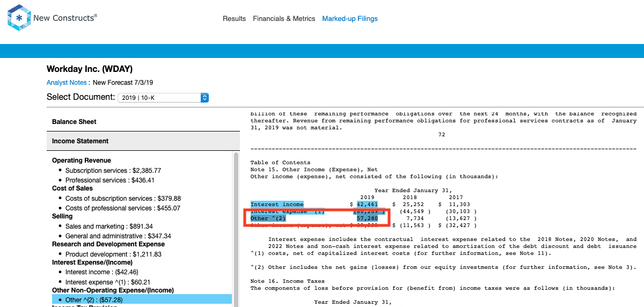Click the sidebar vertical scrollbar
The image size is (644, 307).
point(236,229)
